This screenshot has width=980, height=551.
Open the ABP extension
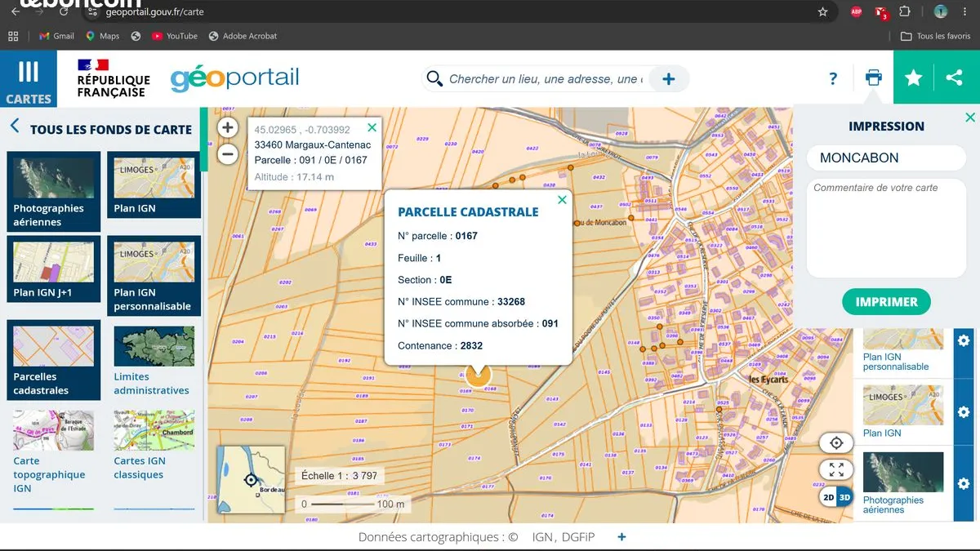click(856, 12)
